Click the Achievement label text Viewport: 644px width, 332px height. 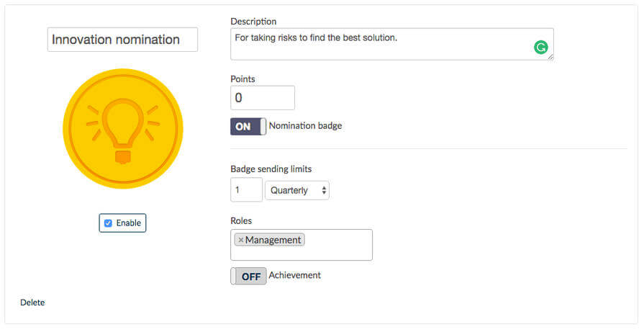pos(294,275)
